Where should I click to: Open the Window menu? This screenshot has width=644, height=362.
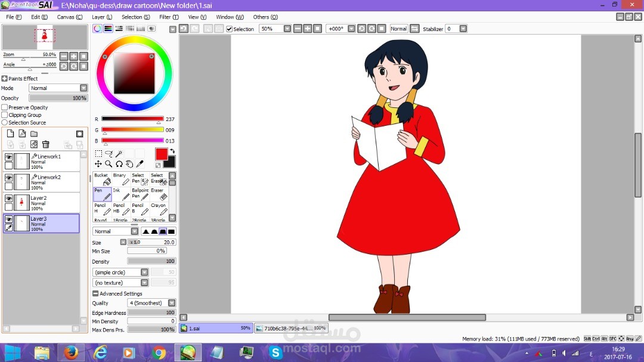coord(230,17)
